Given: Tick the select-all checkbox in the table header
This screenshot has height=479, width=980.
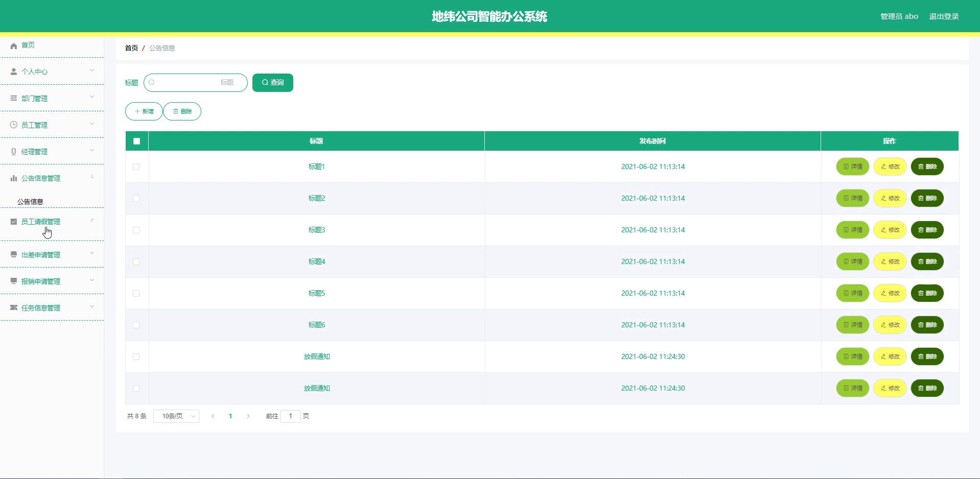Looking at the screenshot, I should point(136,141).
